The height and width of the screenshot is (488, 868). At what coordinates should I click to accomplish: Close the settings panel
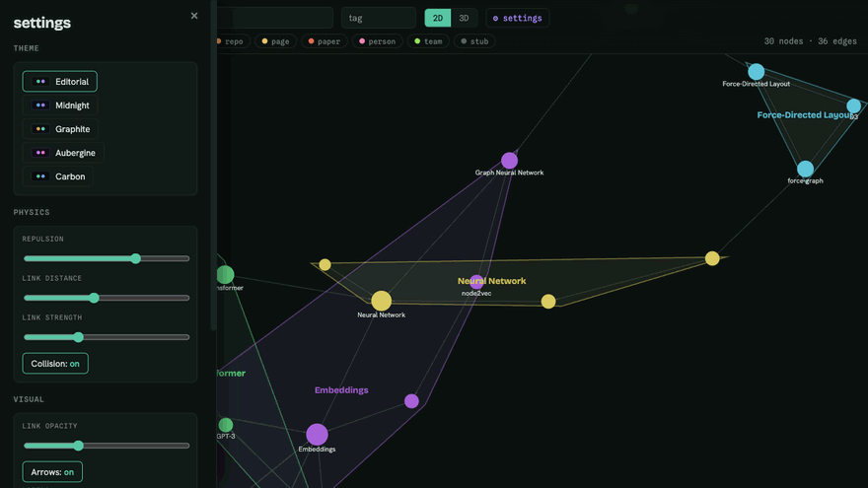click(193, 16)
